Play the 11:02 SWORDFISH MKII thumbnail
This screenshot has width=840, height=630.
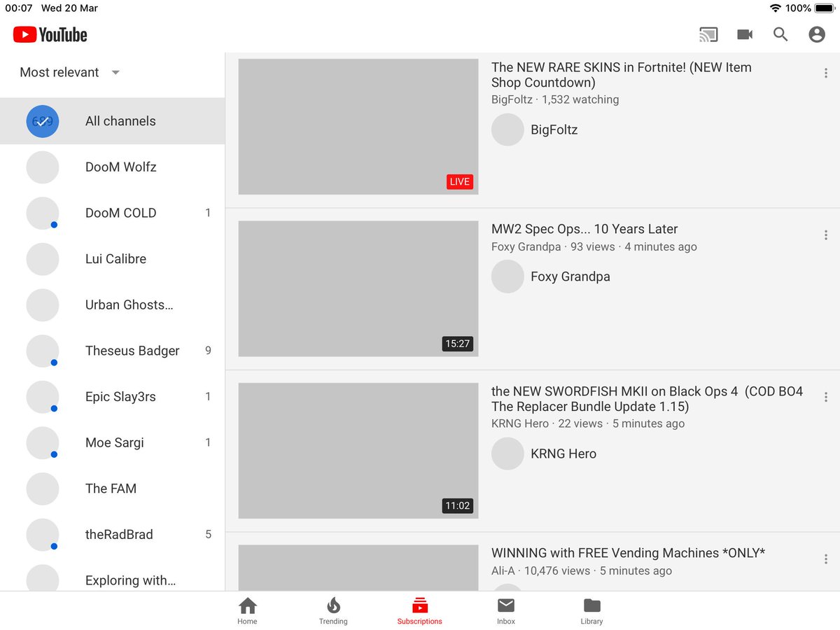point(358,451)
